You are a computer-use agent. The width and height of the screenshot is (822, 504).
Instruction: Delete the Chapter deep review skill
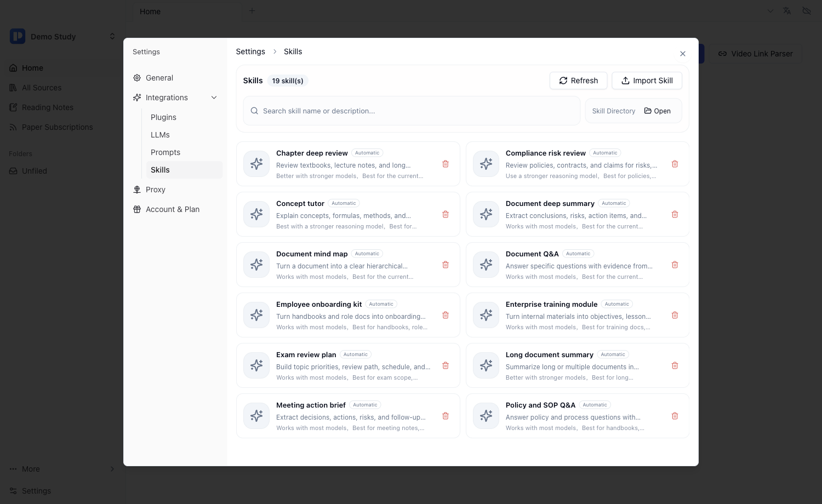point(446,164)
